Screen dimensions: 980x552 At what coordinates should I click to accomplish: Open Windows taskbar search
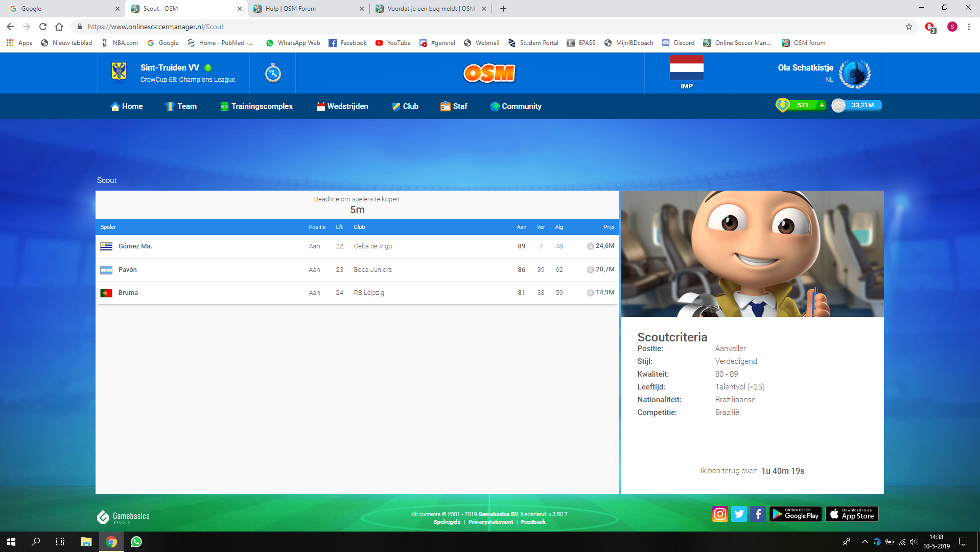[36, 542]
